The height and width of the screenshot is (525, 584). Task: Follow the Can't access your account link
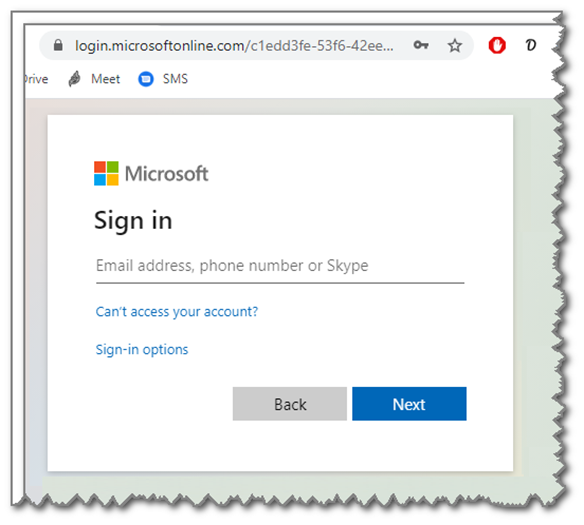(x=177, y=312)
